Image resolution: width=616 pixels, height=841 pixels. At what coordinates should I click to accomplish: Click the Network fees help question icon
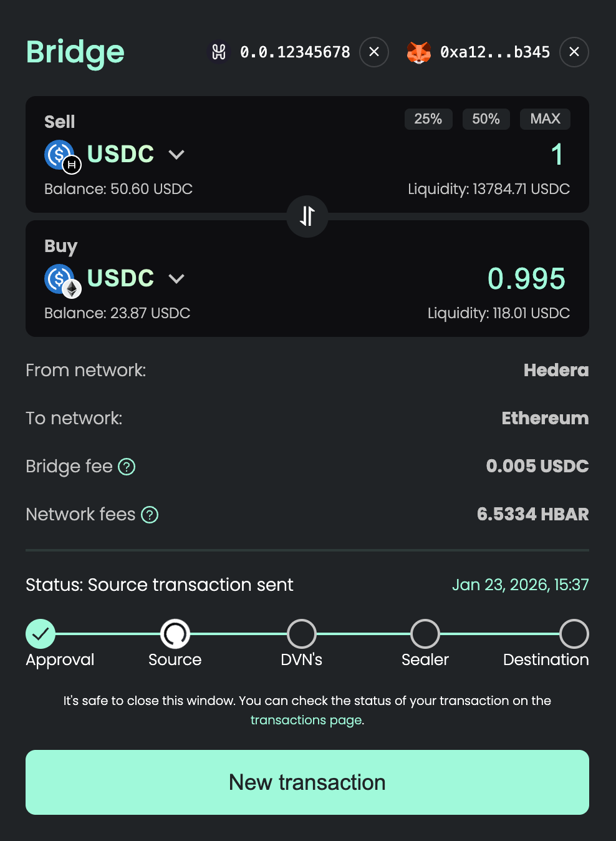click(150, 515)
